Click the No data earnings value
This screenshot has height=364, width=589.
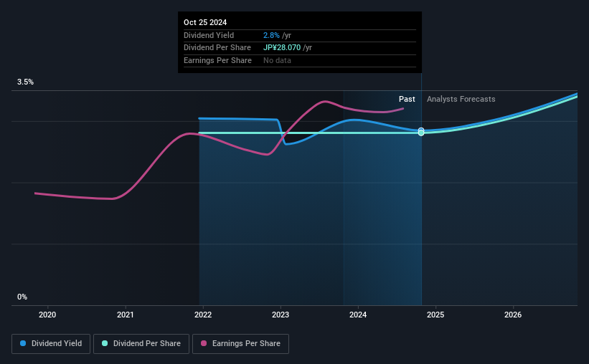277,60
